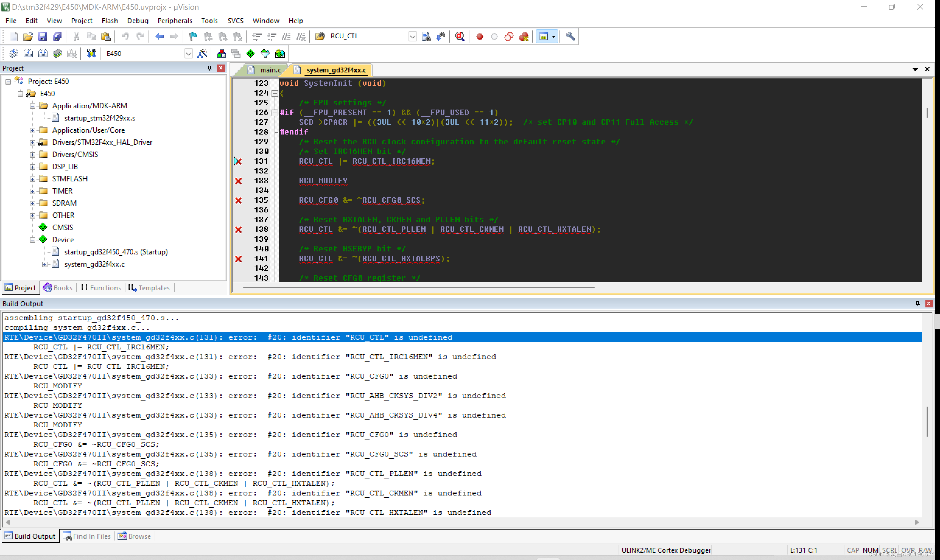This screenshot has width=940, height=560.
Task: Open Manage Run-Time Environment green diamond icon
Action: pos(250,54)
